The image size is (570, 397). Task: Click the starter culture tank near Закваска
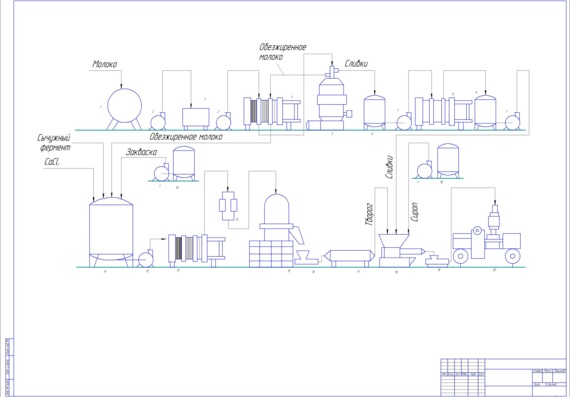click(184, 164)
